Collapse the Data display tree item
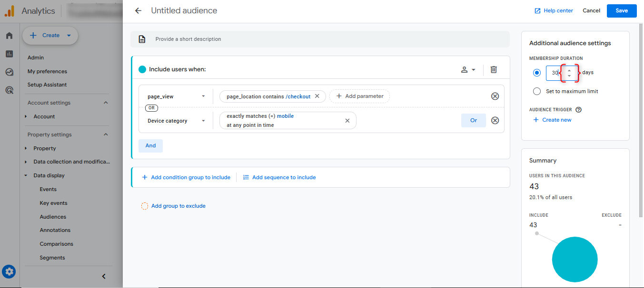Screen dimensions: 644x288 point(26,175)
